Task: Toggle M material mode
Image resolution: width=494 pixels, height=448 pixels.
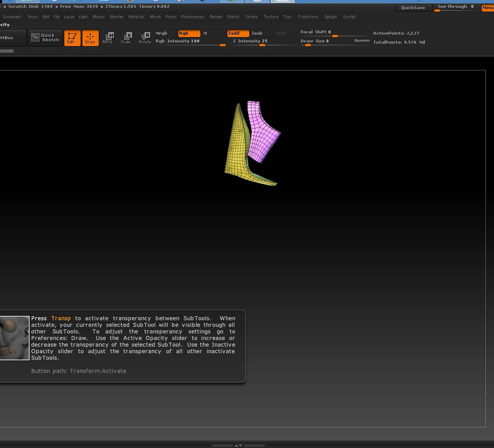Action: tap(213, 33)
